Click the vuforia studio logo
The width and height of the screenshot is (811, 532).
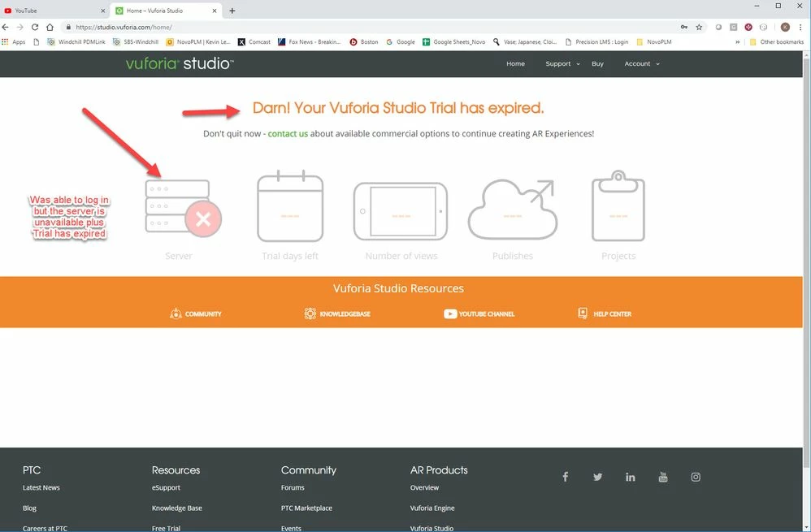click(180, 63)
